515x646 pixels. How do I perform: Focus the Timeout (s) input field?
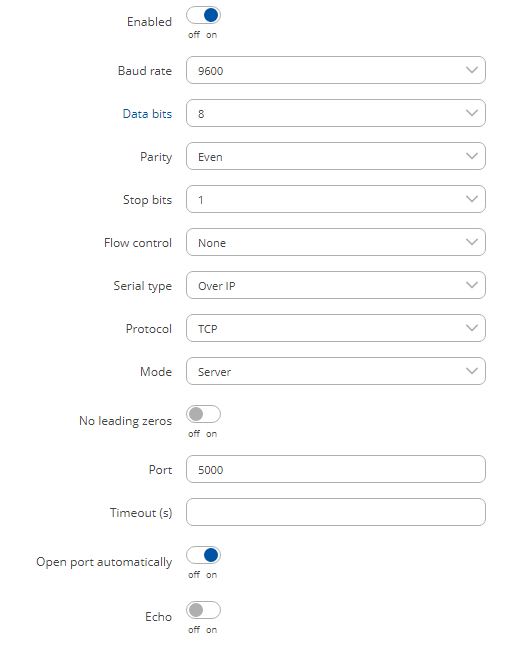point(336,512)
